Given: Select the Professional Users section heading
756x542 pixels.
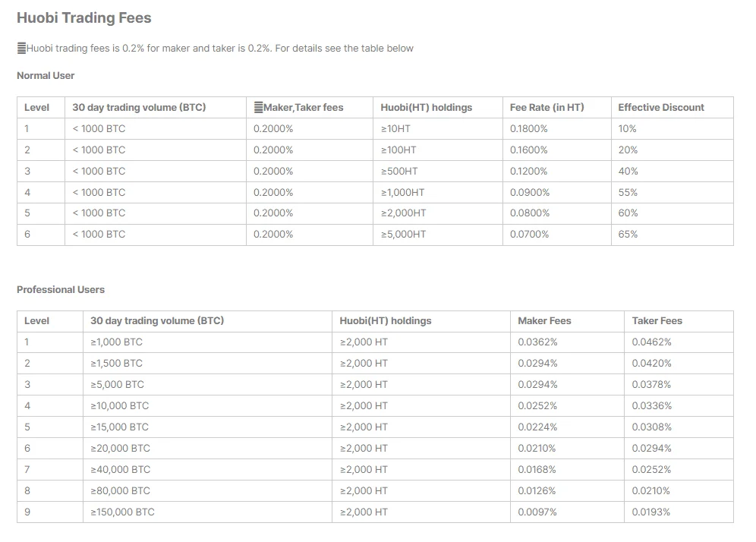Looking at the screenshot, I should pos(61,290).
